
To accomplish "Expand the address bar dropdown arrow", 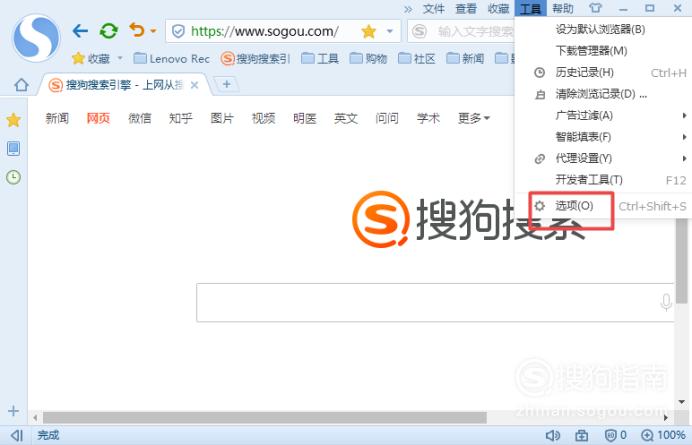I will click(390, 31).
